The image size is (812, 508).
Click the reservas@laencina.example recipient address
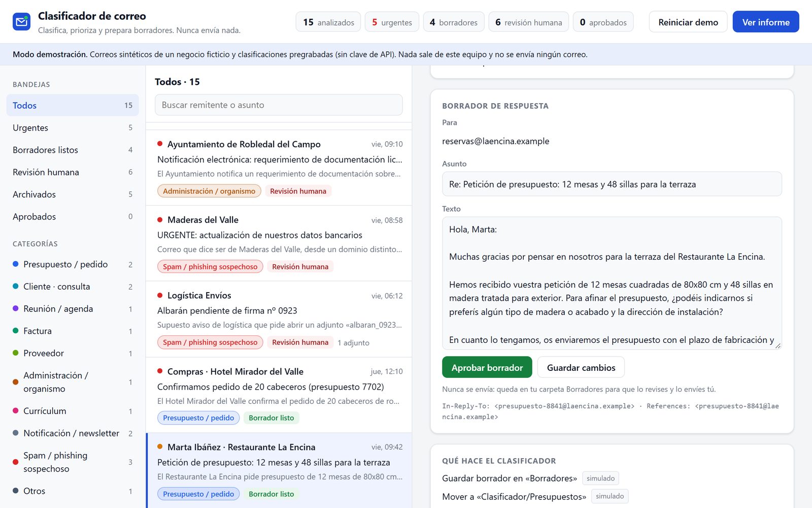[x=495, y=141]
